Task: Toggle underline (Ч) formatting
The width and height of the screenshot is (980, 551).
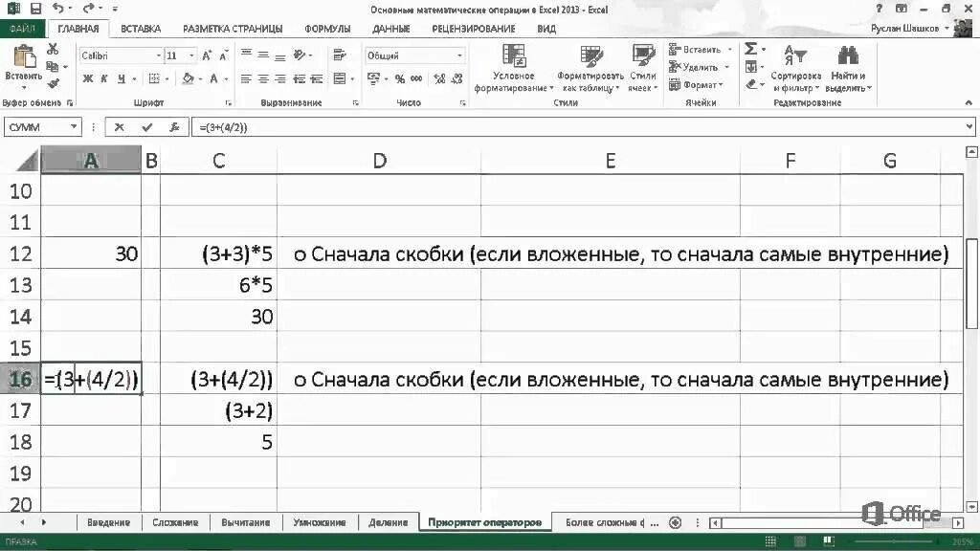Action: click(122, 78)
